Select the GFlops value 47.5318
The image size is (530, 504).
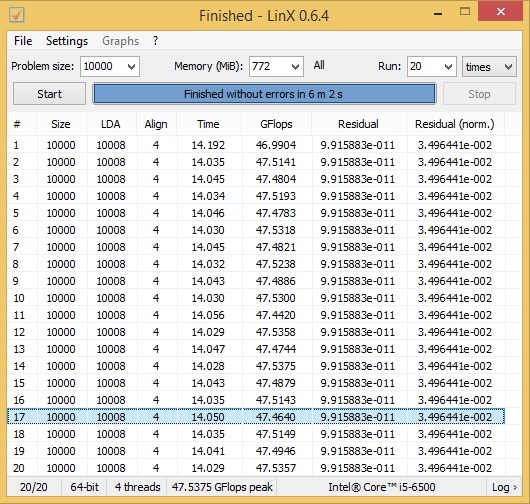point(276,230)
